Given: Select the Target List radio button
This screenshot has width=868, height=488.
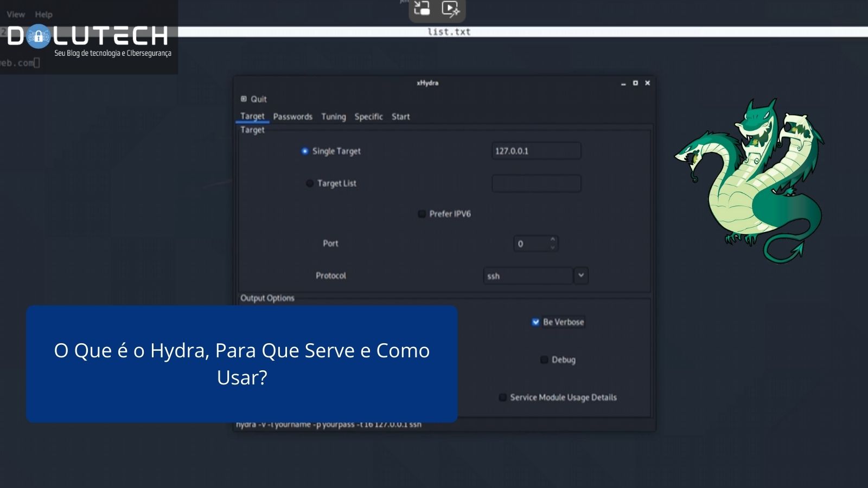Looking at the screenshot, I should click(x=309, y=183).
